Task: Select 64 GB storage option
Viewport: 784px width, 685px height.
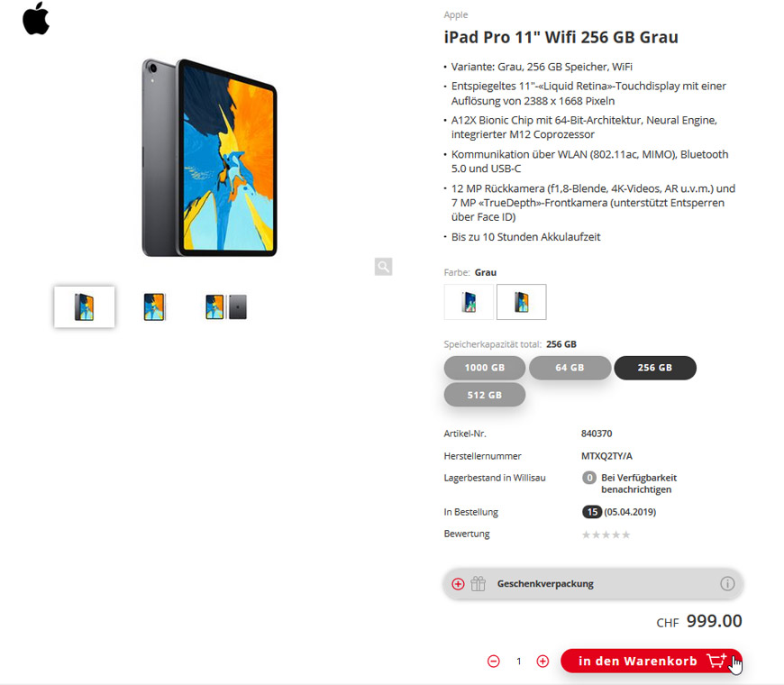Action: pos(570,368)
